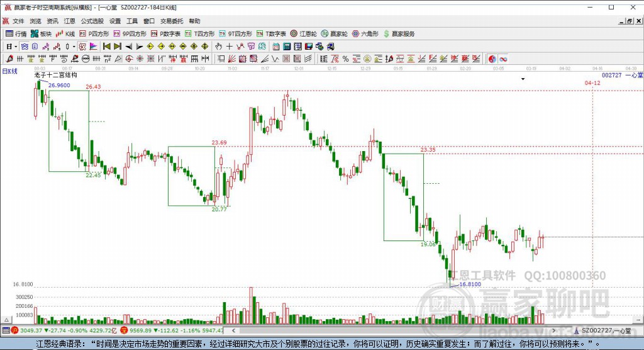
Task: Open the 江恩 menu
Action: (69, 21)
